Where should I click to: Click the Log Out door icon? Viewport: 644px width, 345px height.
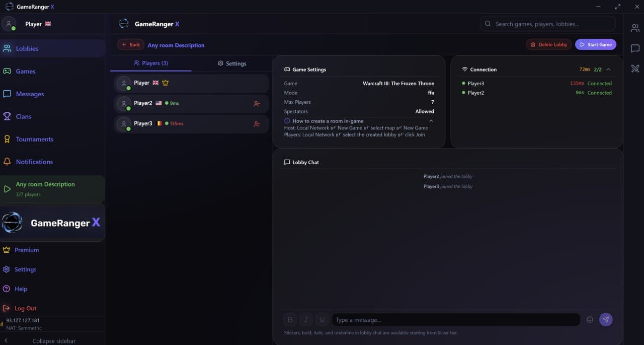coord(6,308)
